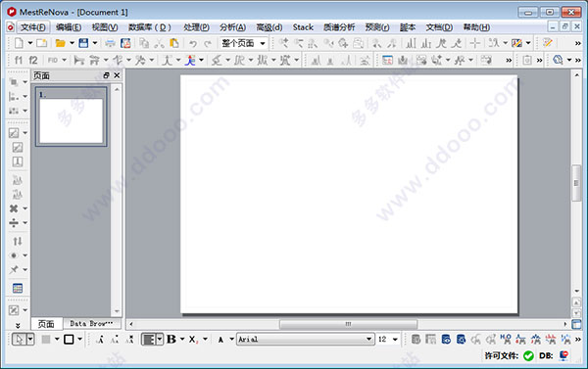Expand dropdown arrow next to open folder

pos(72,43)
